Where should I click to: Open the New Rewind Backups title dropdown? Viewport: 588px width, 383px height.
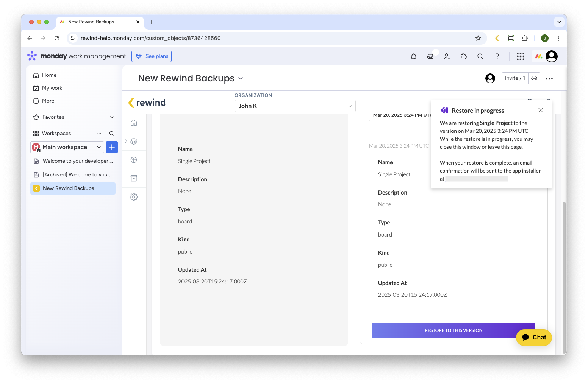241,78
